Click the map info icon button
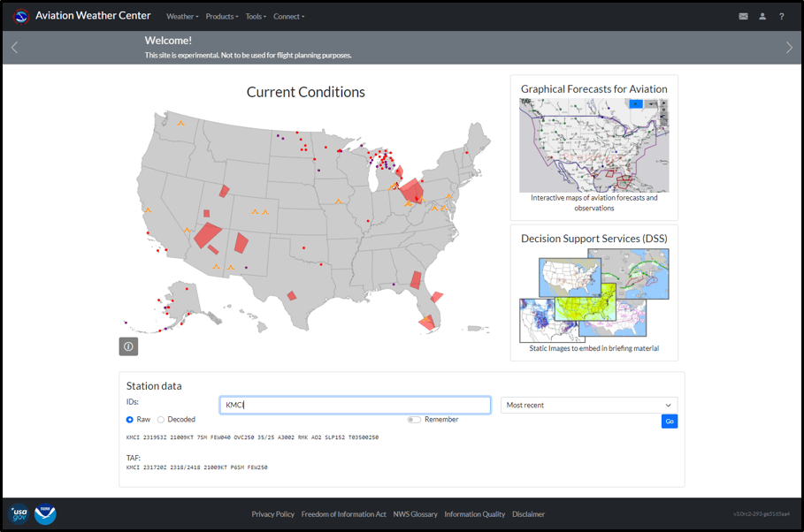Viewport: 804px width, 532px height. point(128,346)
